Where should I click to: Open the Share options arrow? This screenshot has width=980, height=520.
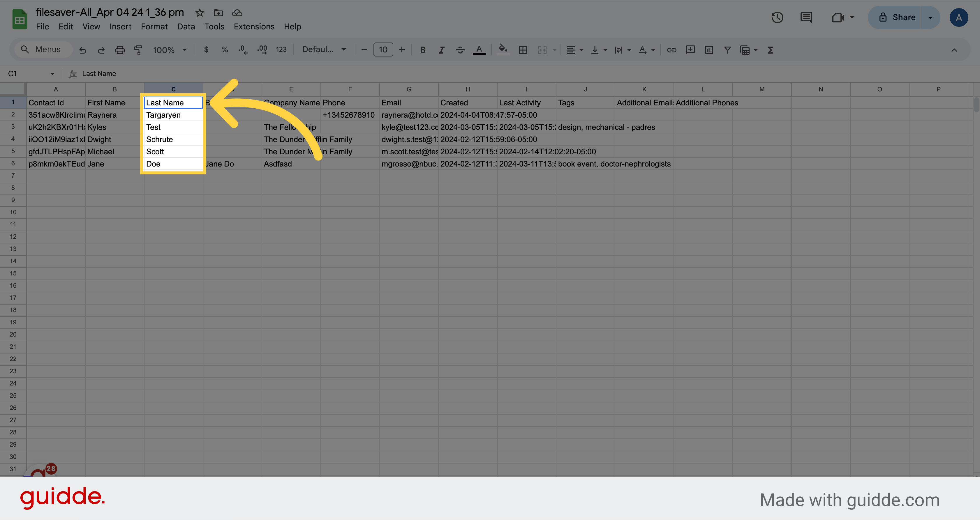point(930,17)
